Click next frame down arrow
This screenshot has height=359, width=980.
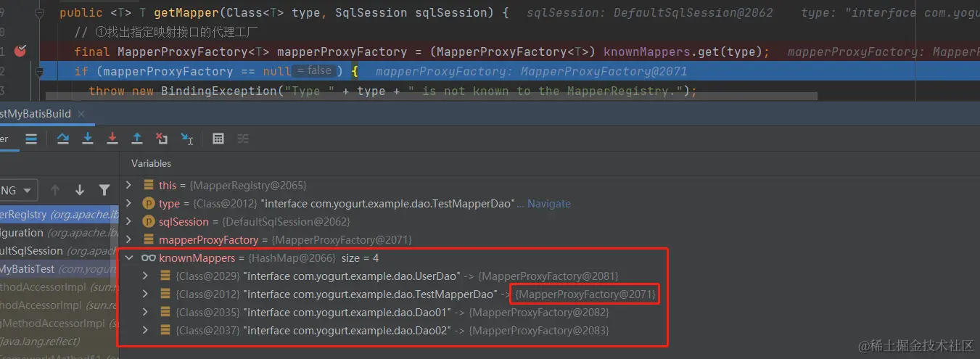(x=80, y=190)
